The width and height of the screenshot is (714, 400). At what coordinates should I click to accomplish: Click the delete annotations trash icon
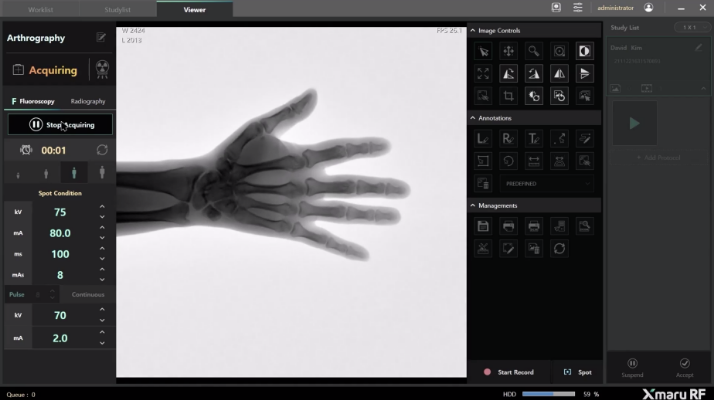pyautogui.click(x=483, y=183)
